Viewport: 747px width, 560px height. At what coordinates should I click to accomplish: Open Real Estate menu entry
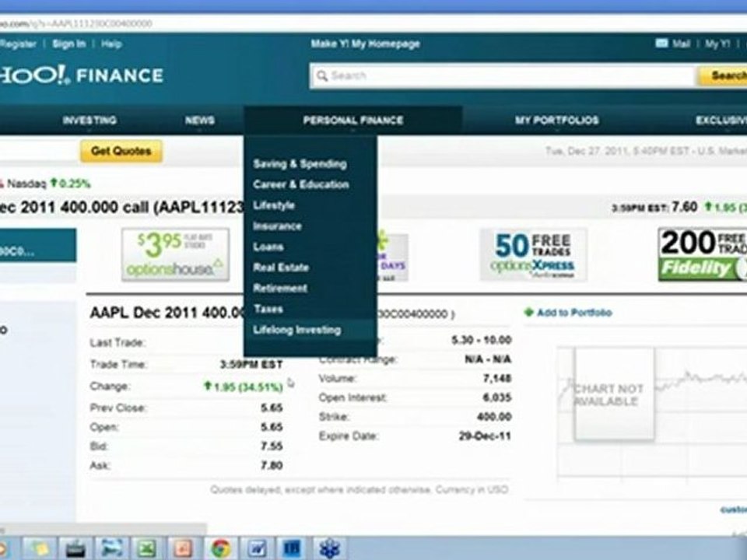[x=281, y=268]
